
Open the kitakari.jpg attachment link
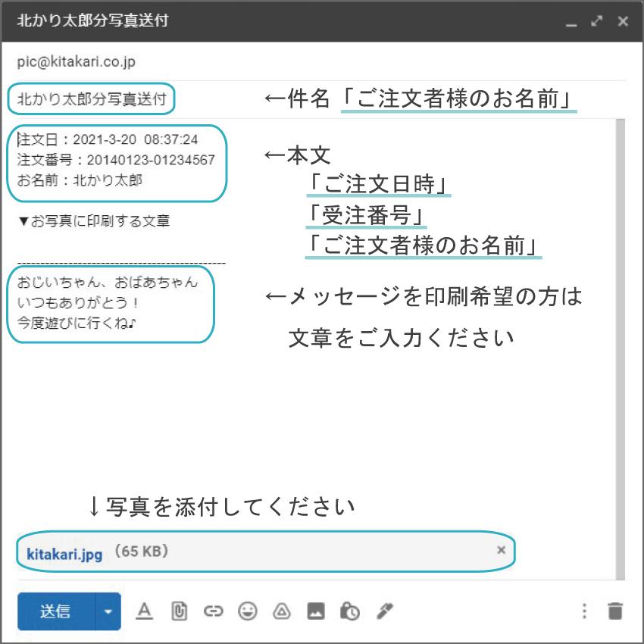tap(64, 554)
